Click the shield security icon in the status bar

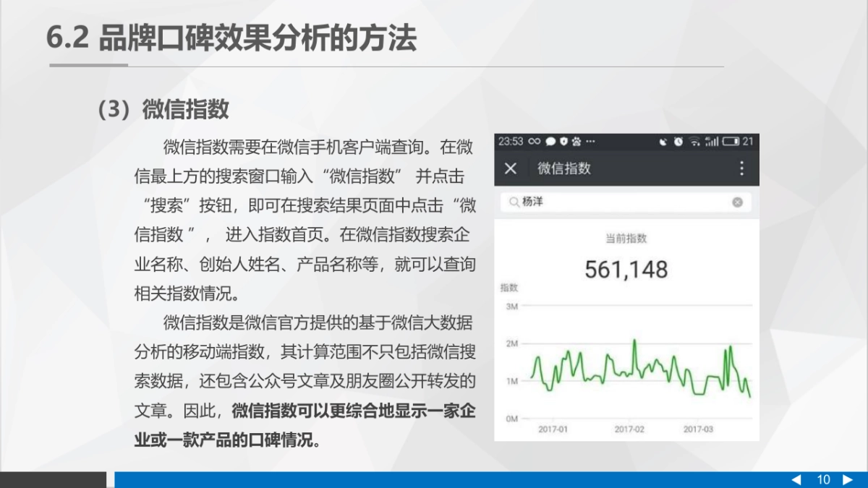tap(564, 140)
